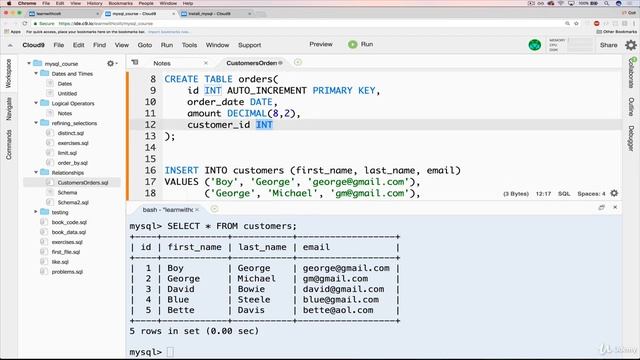Click the green Run play icon
The height and width of the screenshot is (360, 640).
(353, 44)
